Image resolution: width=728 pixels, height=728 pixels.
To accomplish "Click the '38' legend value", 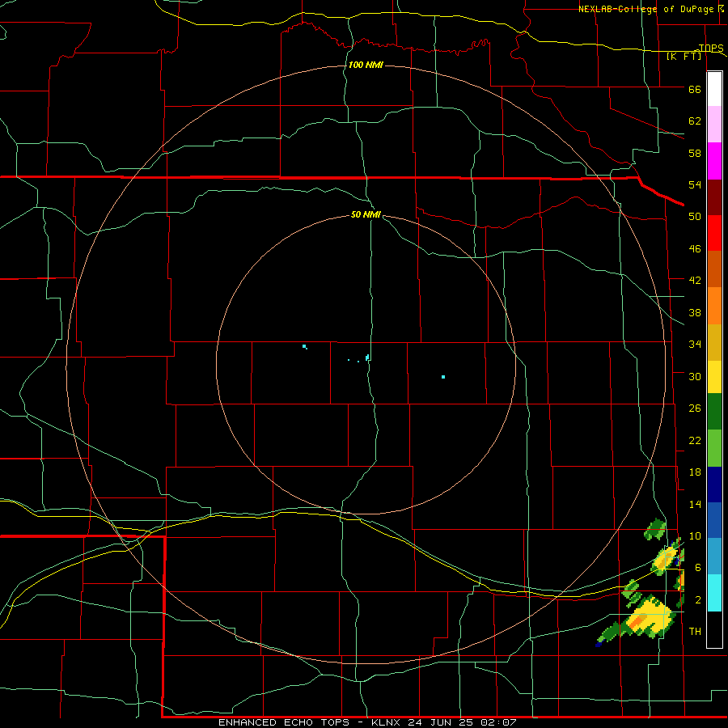I will (x=695, y=313).
